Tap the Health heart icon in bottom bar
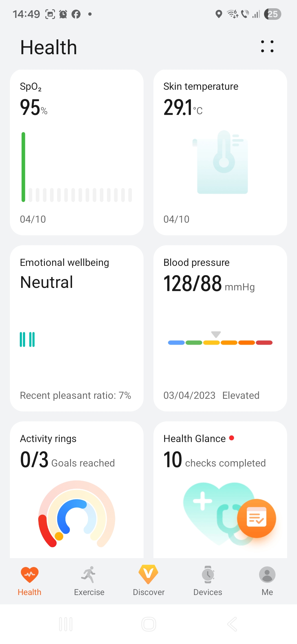 [29, 575]
